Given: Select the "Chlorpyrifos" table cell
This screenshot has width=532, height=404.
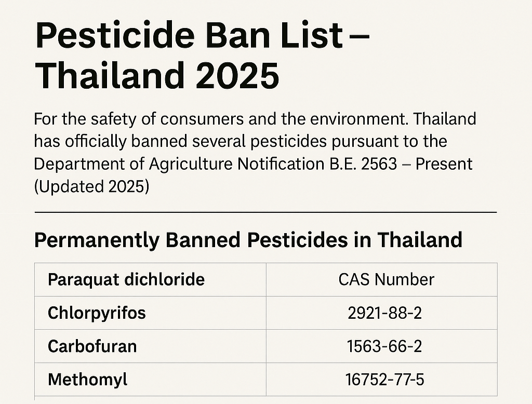Looking at the screenshot, I should 97,313.
